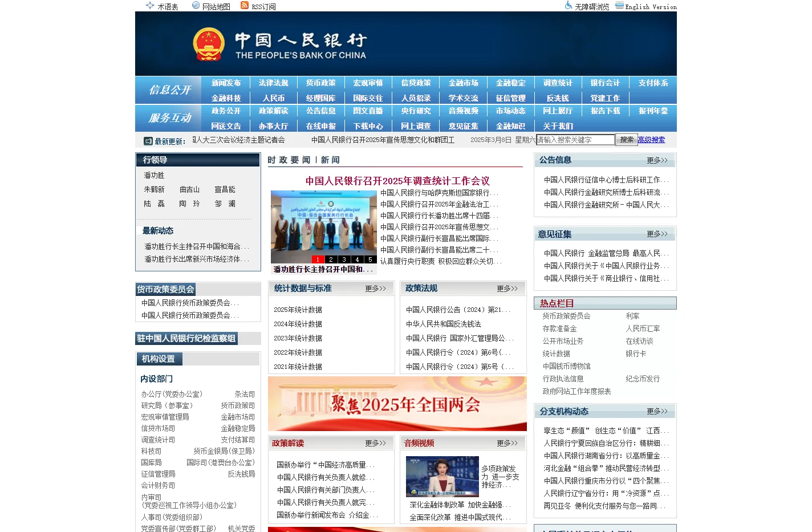Open the 纪念币发行 link
Image resolution: width=812 pixels, height=532 pixels.
[643, 379]
